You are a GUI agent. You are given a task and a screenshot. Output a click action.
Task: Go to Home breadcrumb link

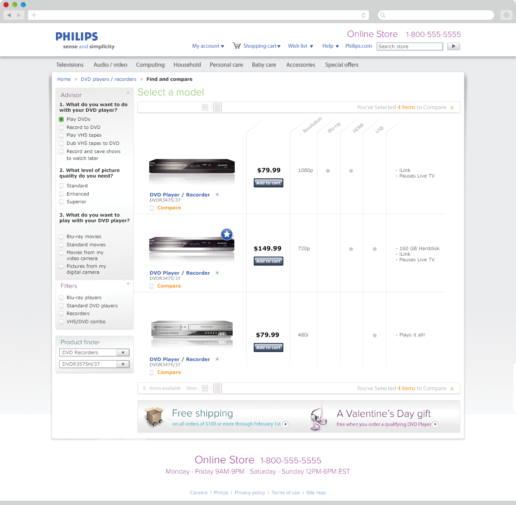coord(64,79)
